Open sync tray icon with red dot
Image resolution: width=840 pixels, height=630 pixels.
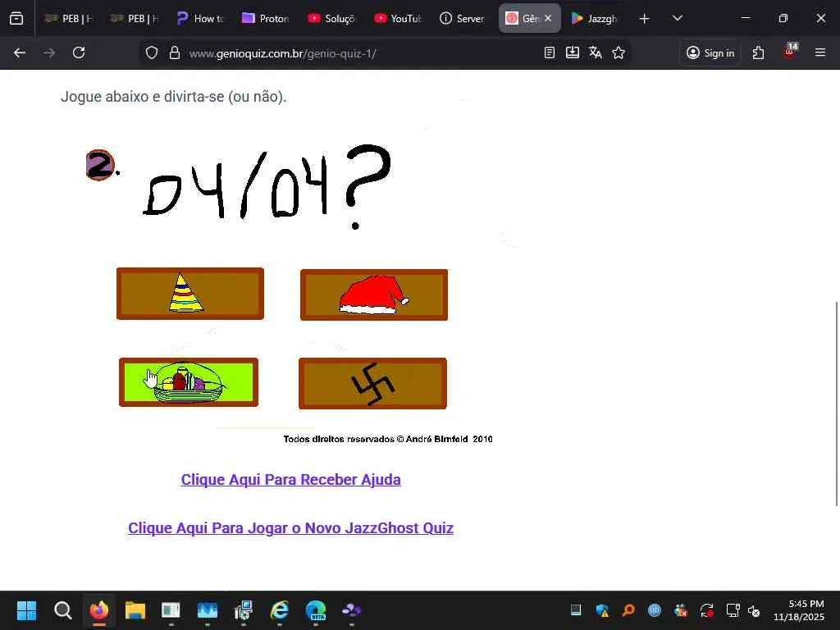pyautogui.click(x=706, y=610)
